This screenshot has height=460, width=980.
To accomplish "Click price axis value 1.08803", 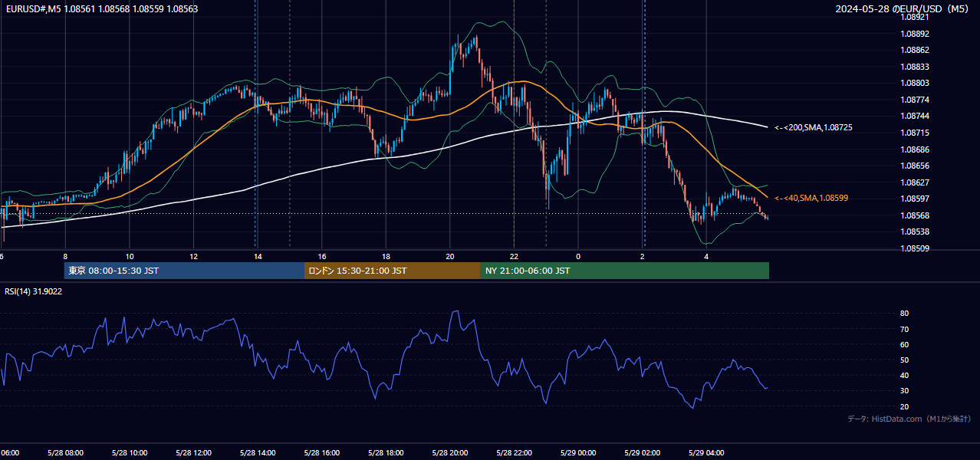I will tap(916, 83).
